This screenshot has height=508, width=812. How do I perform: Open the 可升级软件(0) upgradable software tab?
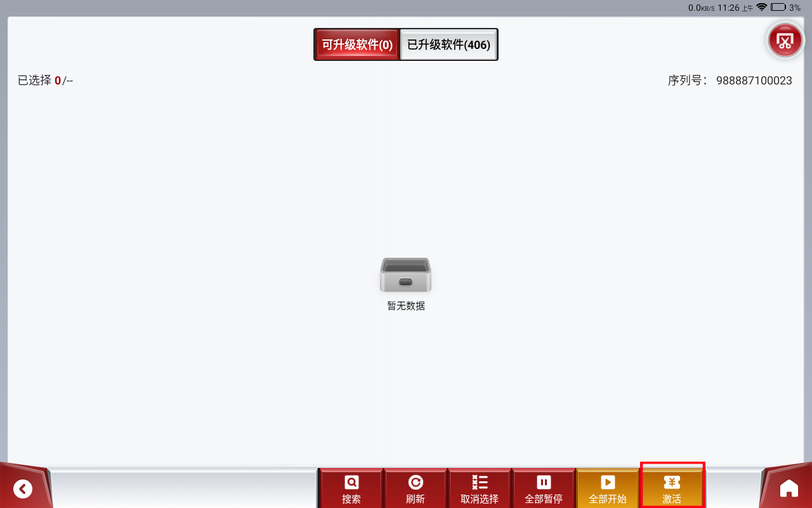click(x=357, y=45)
